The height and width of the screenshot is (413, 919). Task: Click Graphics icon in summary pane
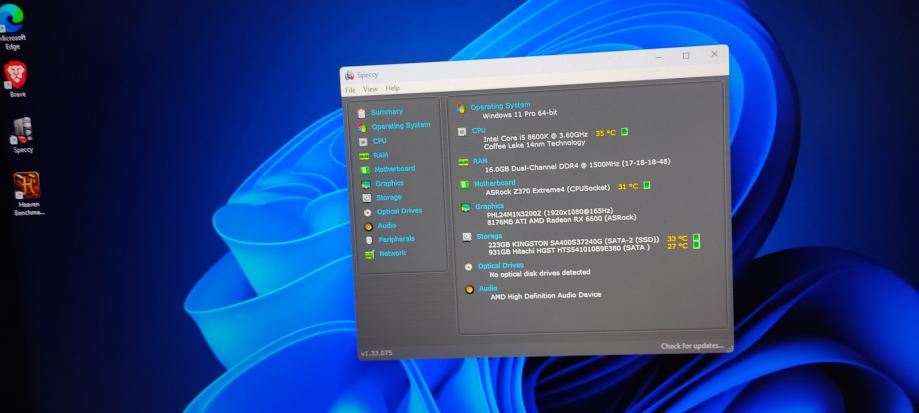(465, 207)
